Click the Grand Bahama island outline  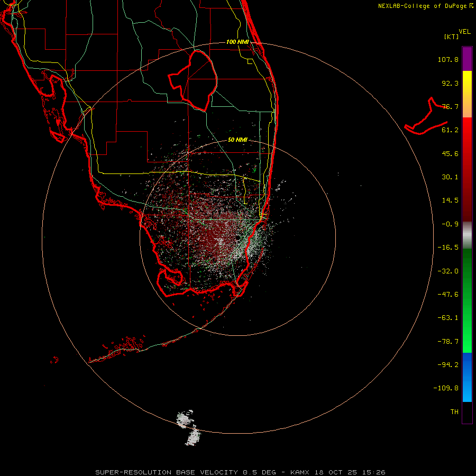pos(426,117)
